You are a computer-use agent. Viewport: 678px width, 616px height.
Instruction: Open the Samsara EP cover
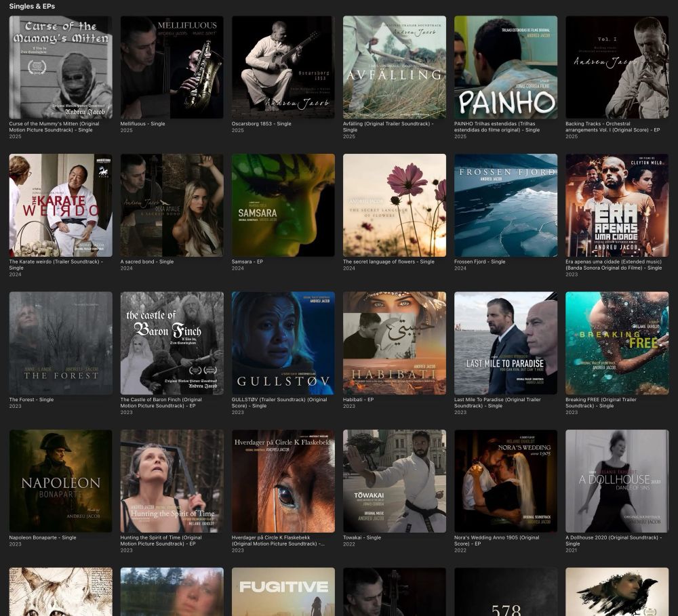[x=283, y=205]
